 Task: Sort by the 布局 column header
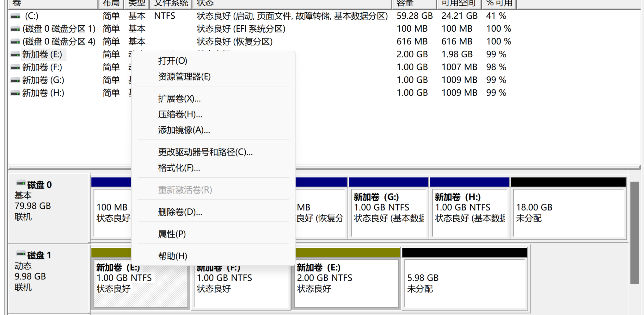(x=111, y=3)
